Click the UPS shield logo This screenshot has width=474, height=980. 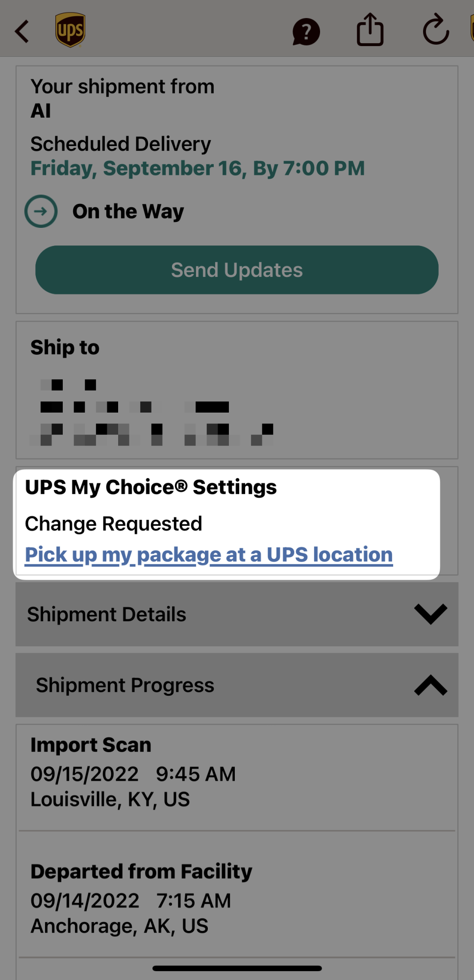[x=71, y=30]
